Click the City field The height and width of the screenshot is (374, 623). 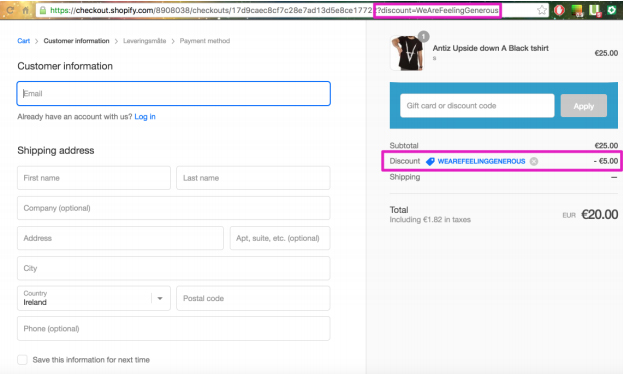pos(174,268)
